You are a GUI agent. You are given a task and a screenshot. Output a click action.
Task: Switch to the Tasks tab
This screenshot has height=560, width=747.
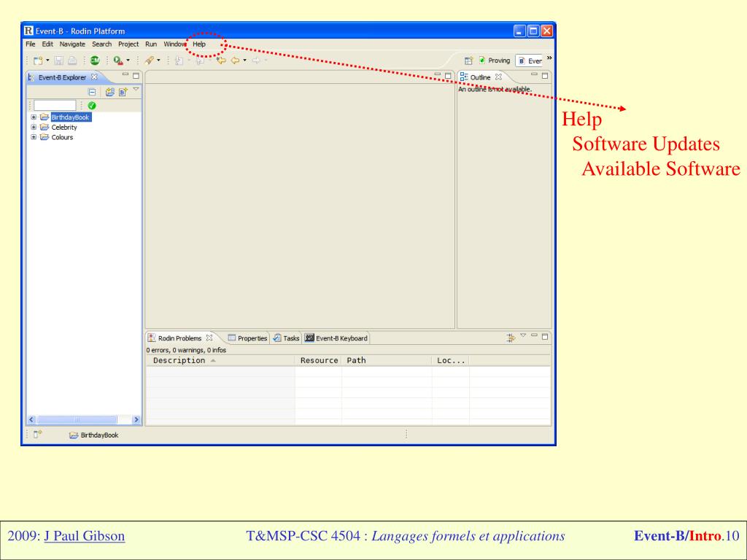point(286,338)
